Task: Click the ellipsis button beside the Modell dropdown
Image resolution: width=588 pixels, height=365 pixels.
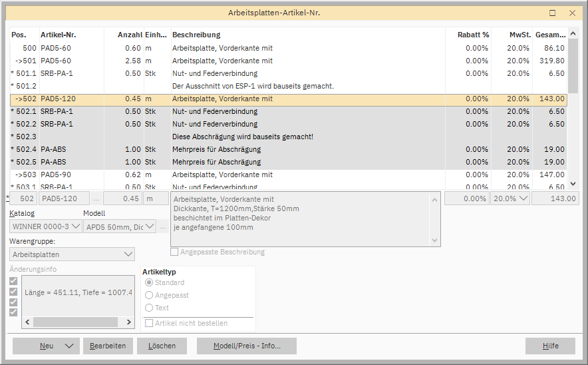Action: pos(163,226)
